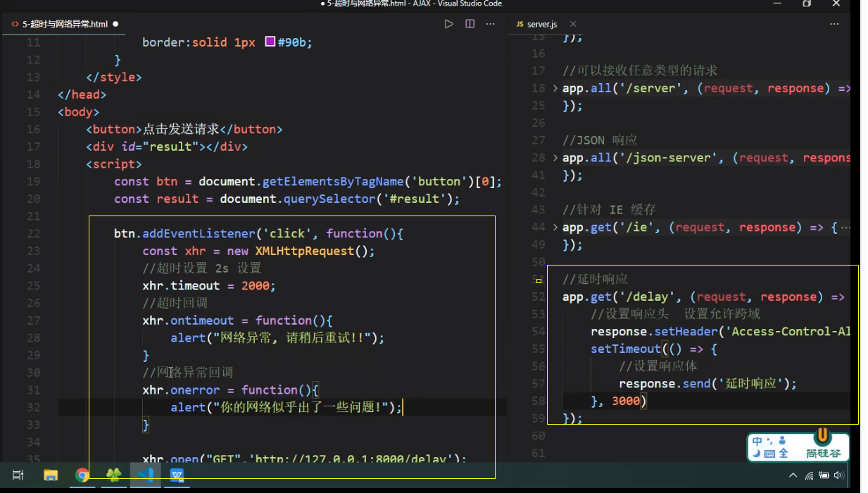Open File Explorer from the taskbar
Image resolution: width=868 pixels, height=493 pixels.
pyautogui.click(x=51, y=475)
